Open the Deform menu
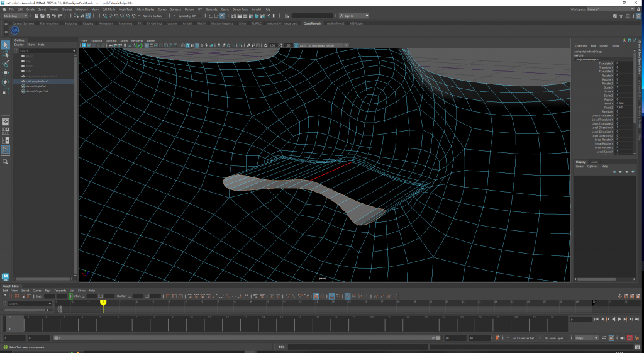The image size is (644, 353). tap(189, 9)
